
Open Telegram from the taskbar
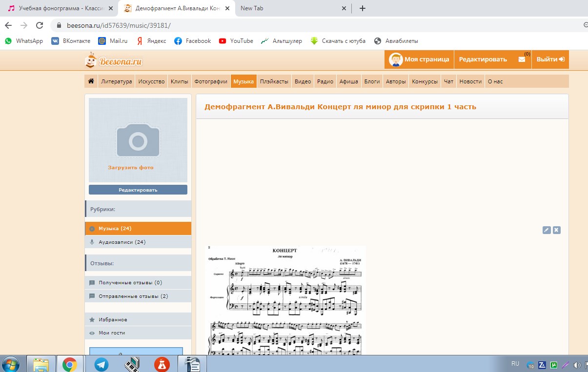(101, 364)
